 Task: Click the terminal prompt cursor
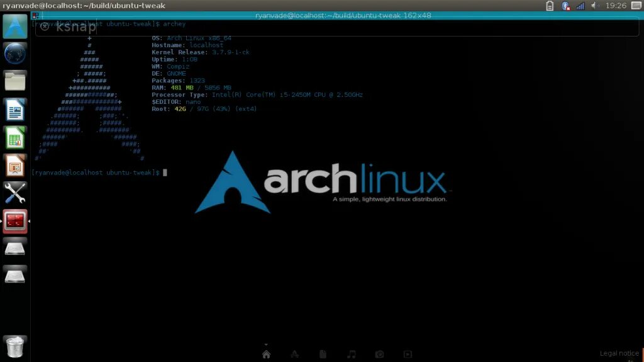click(165, 173)
